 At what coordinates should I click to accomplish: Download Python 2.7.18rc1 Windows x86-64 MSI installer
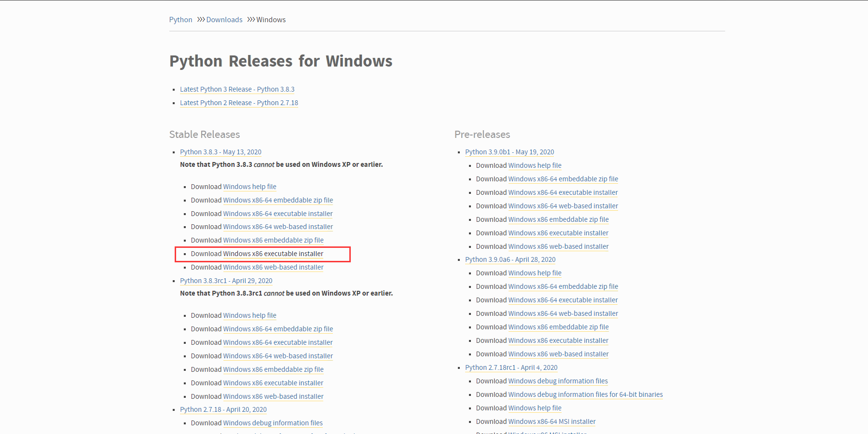[552, 421]
